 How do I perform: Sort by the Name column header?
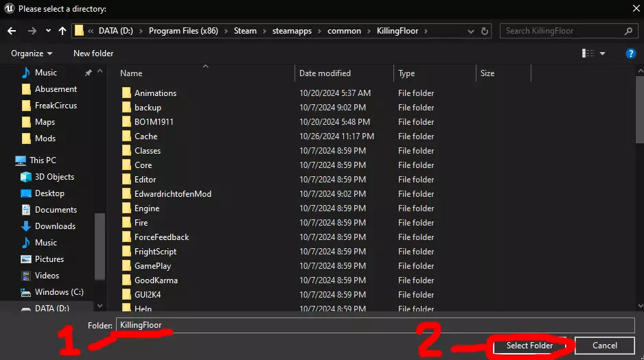(131, 73)
